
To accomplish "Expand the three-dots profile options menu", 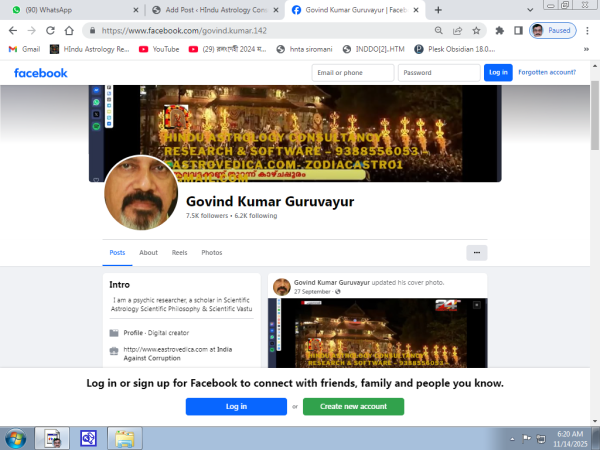I will coord(477,252).
